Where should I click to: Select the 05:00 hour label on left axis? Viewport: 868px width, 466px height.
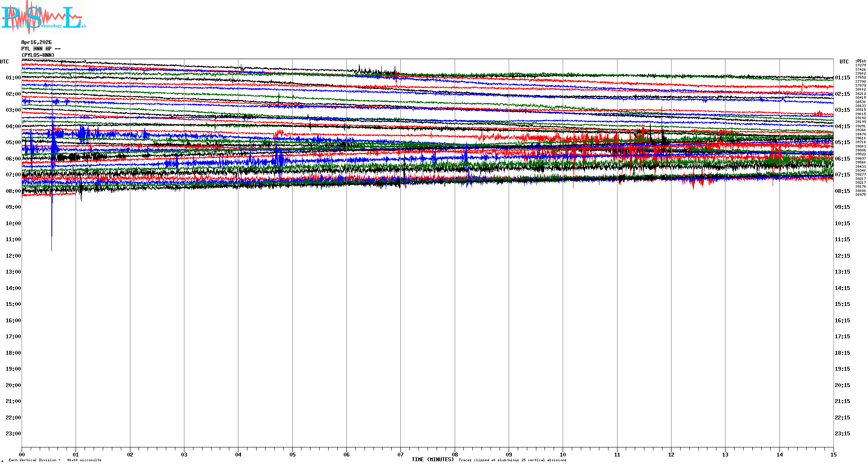[x=13, y=142]
